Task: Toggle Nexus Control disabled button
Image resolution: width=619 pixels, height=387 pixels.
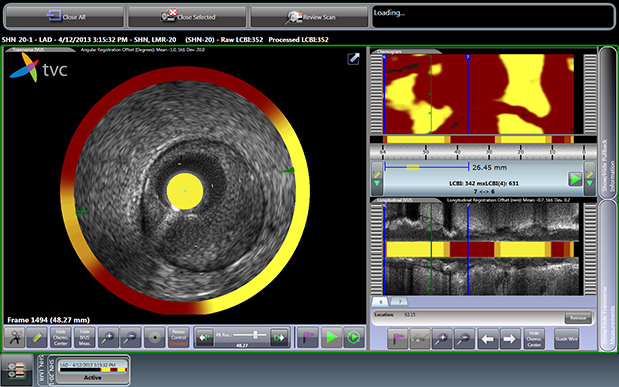Action: (x=178, y=338)
